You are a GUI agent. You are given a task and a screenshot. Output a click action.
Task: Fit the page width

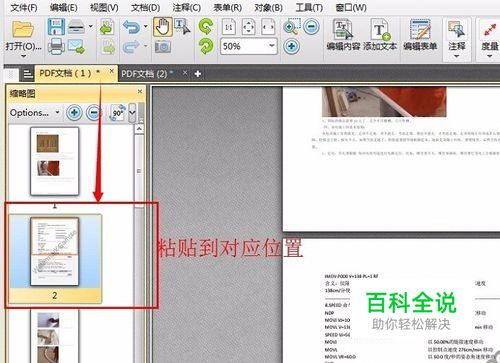click(268, 27)
